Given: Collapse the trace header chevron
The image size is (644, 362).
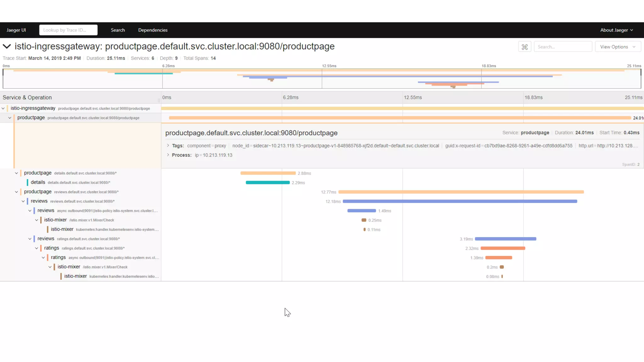Looking at the screenshot, I should click(7, 47).
